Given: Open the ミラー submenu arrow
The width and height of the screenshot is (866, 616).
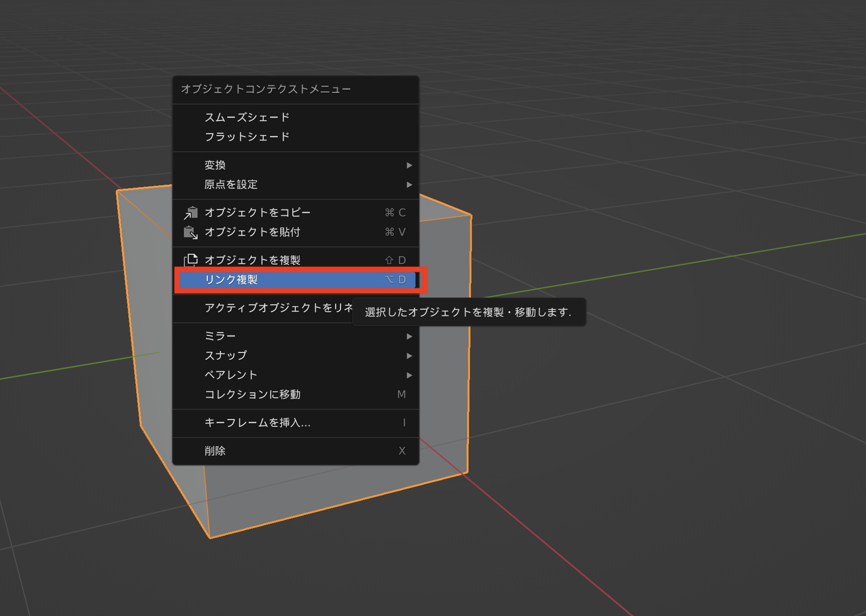Looking at the screenshot, I should (409, 336).
